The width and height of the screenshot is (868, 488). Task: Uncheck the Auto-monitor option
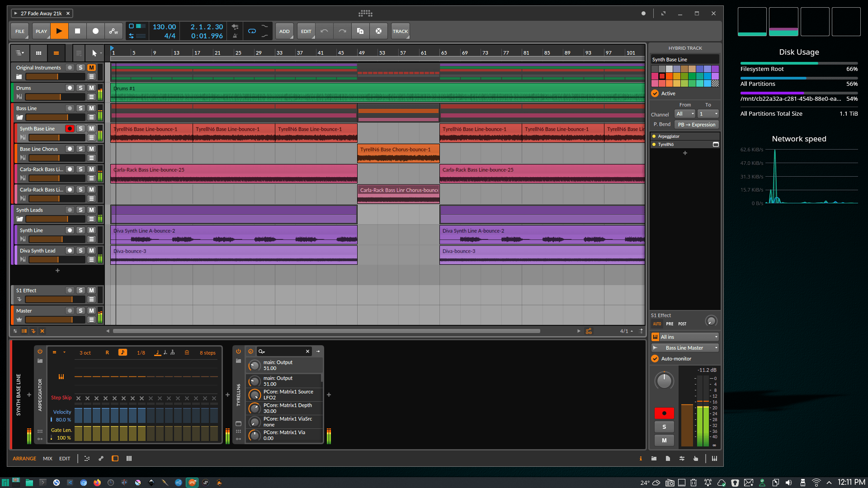[x=655, y=359]
